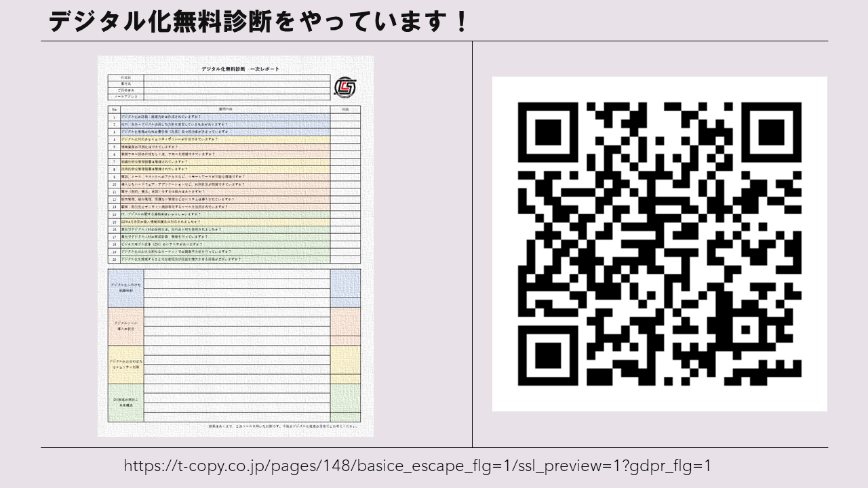The width and height of the screenshot is (868, 488).
Task: Select the slide title デジタル化無料診断をやっています！
Action: [x=258, y=22]
